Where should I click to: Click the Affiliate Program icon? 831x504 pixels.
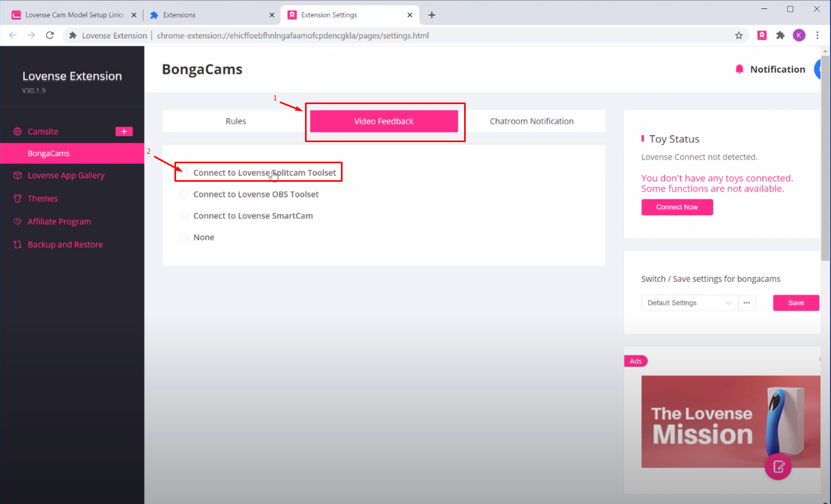coord(17,221)
